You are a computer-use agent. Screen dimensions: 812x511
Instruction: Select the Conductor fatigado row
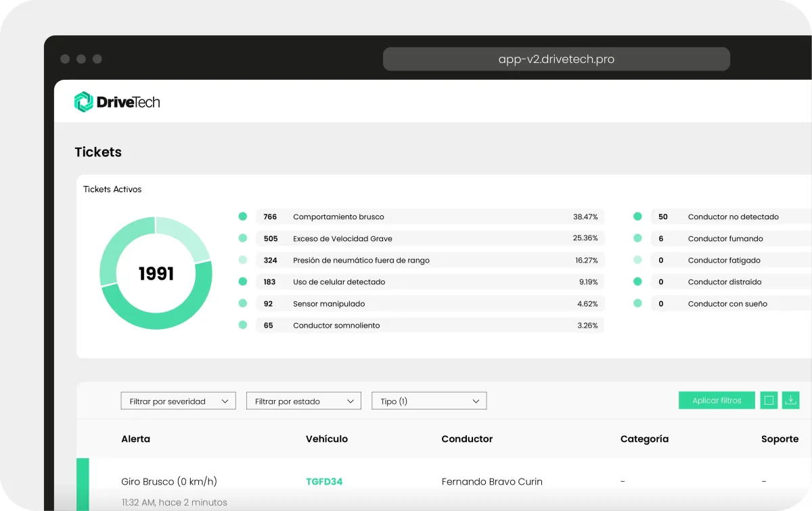coord(731,260)
